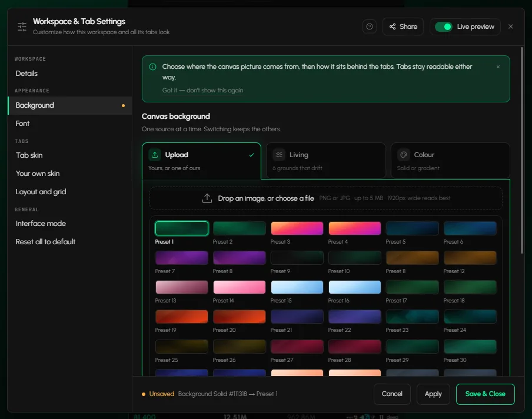Select teal Preset 23

point(412,317)
